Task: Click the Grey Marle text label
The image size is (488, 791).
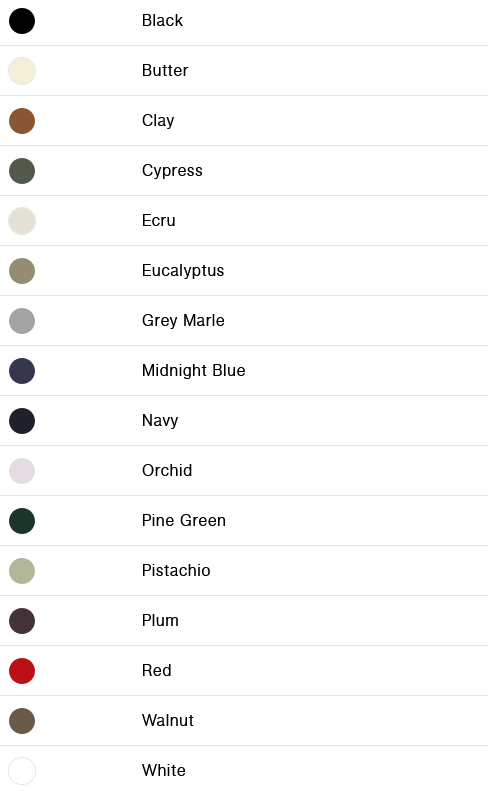Action: tap(183, 320)
